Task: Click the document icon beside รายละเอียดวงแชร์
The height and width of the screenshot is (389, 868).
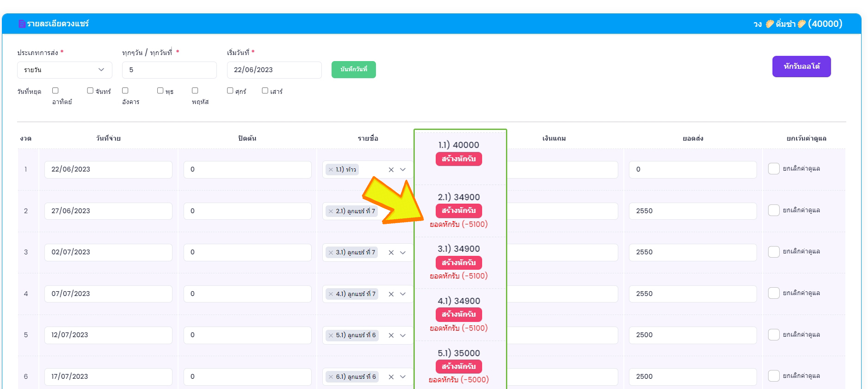Action: [22, 24]
